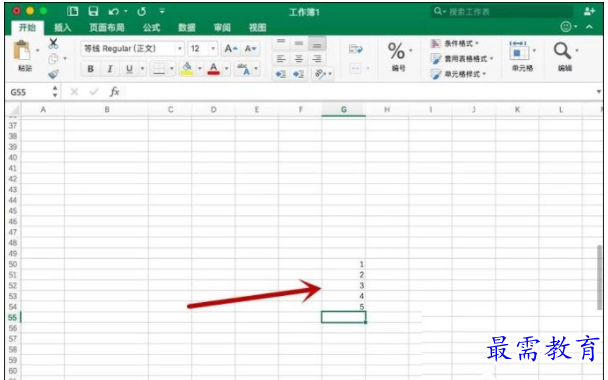Viewport: 608px width, 380px height.
Task: Select row 50 header
Action: [12, 264]
